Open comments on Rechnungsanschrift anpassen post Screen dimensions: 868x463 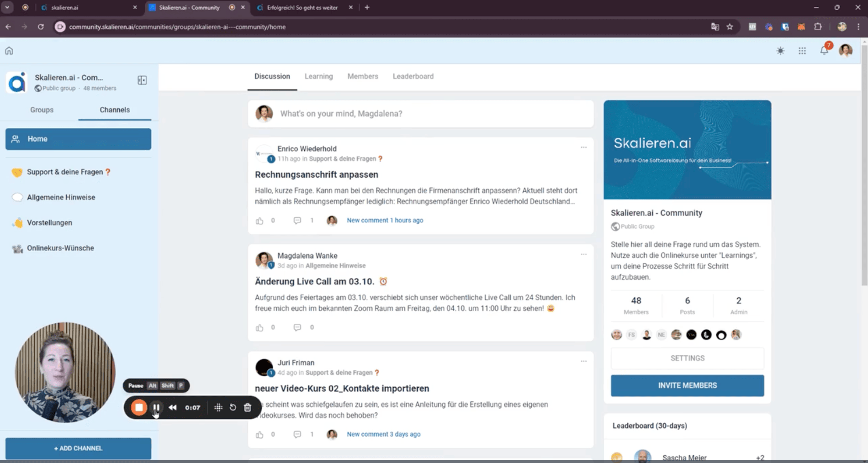coord(297,221)
